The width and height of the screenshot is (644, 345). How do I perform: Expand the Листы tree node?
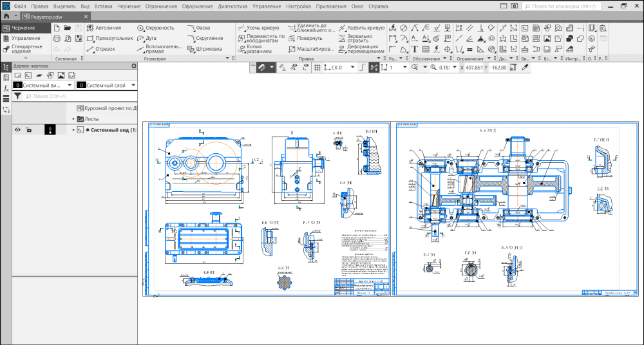tap(73, 119)
